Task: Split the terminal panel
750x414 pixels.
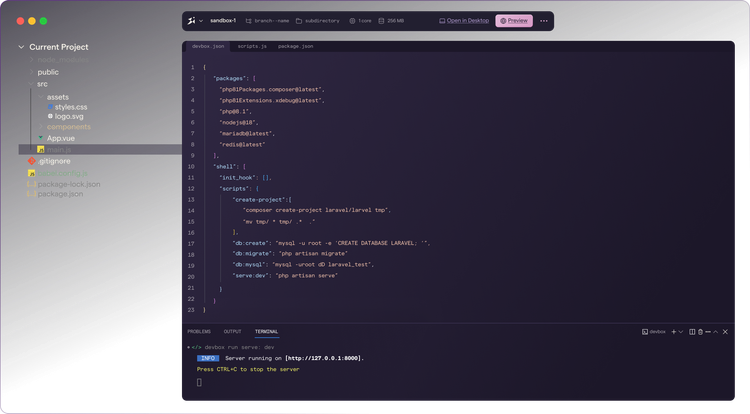Action: [692, 332]
